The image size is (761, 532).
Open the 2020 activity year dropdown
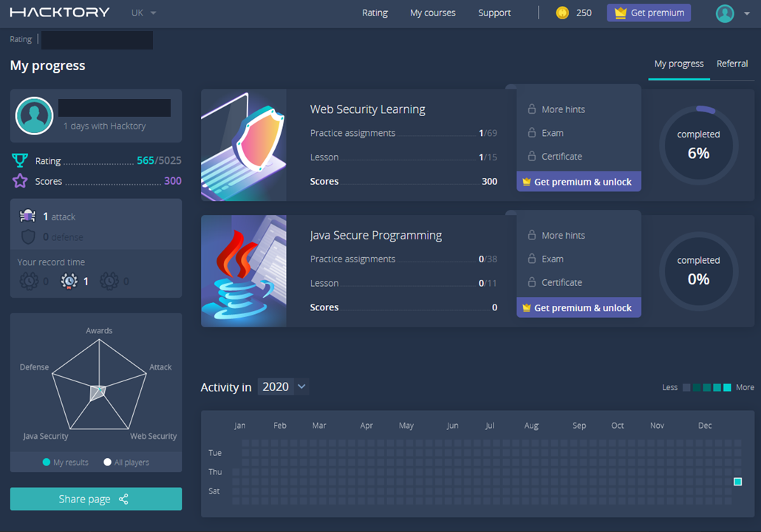click(284, 386)
